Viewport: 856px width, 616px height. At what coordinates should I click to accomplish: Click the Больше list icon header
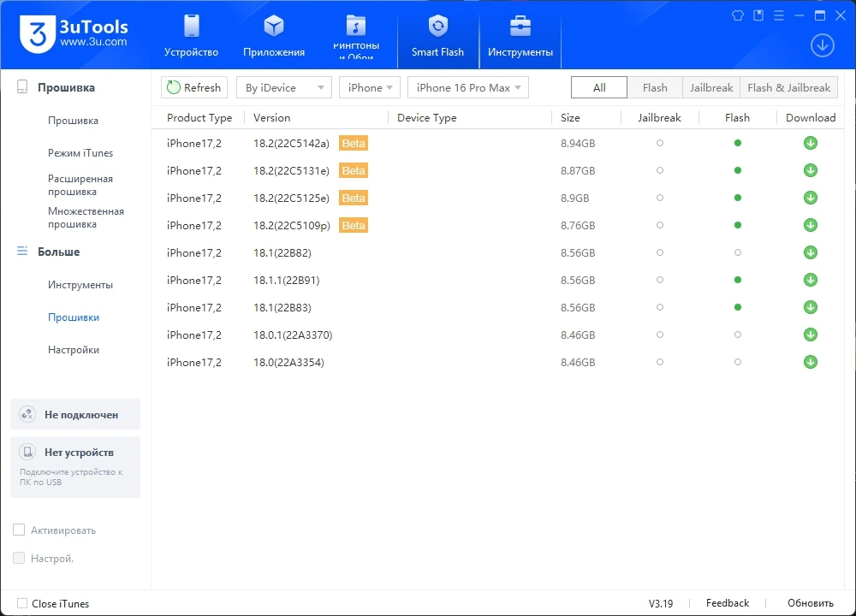point(22,251)
